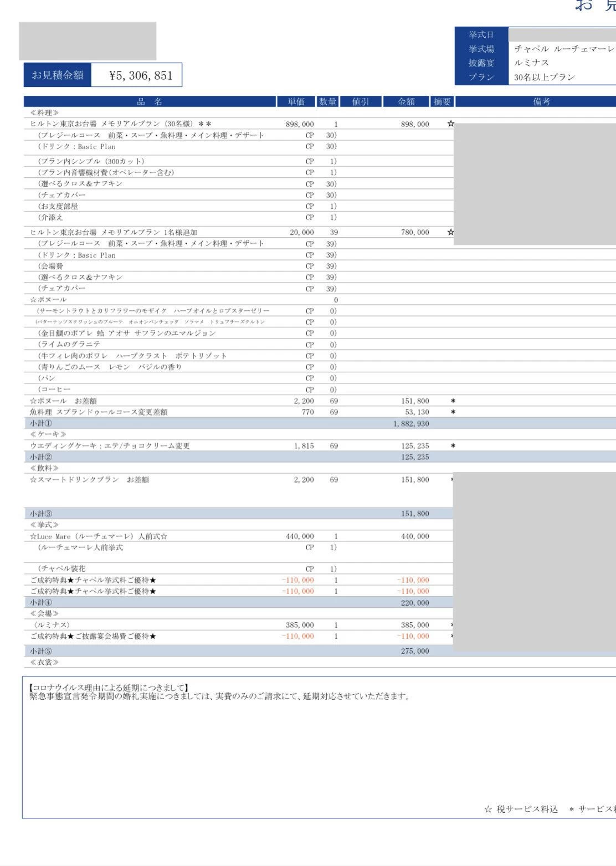Select the ご成約特典★ご披露宴会場費ご優待★ row
This screenshot has height=866, width=616.
[93, 636]
